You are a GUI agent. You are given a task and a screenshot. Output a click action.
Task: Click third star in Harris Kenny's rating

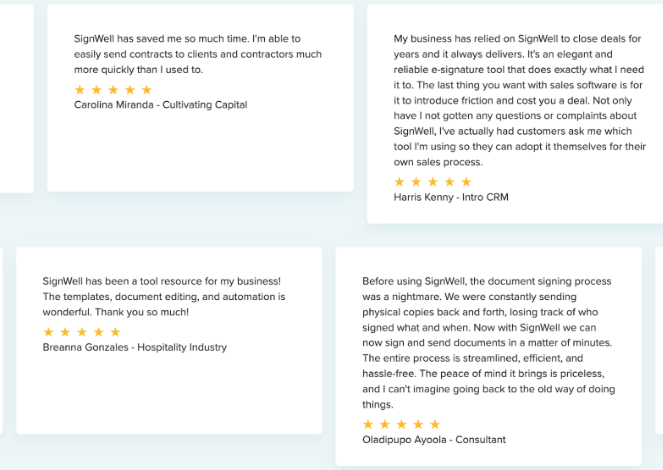[x=433, y=182]
